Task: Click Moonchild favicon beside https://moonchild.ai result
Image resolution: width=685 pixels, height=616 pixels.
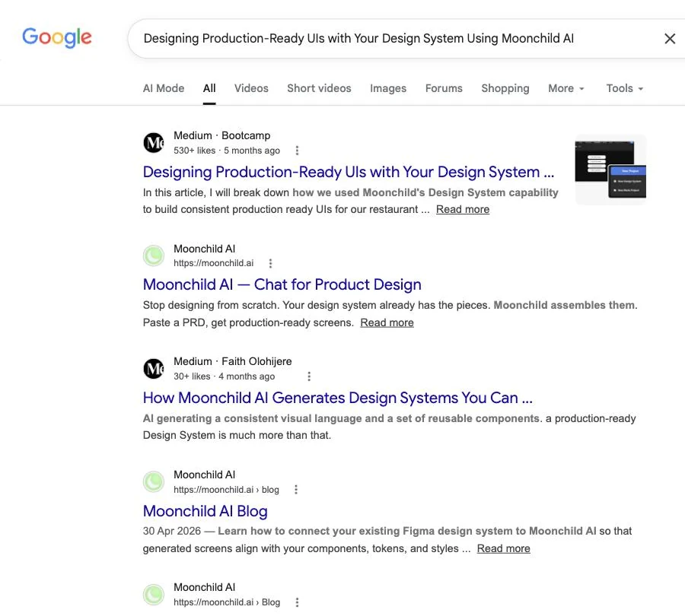Action: (154, 256)
